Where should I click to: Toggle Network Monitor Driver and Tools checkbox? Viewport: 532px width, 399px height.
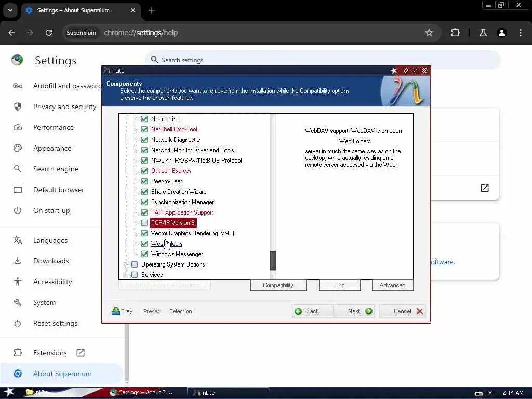coord(144,150)
